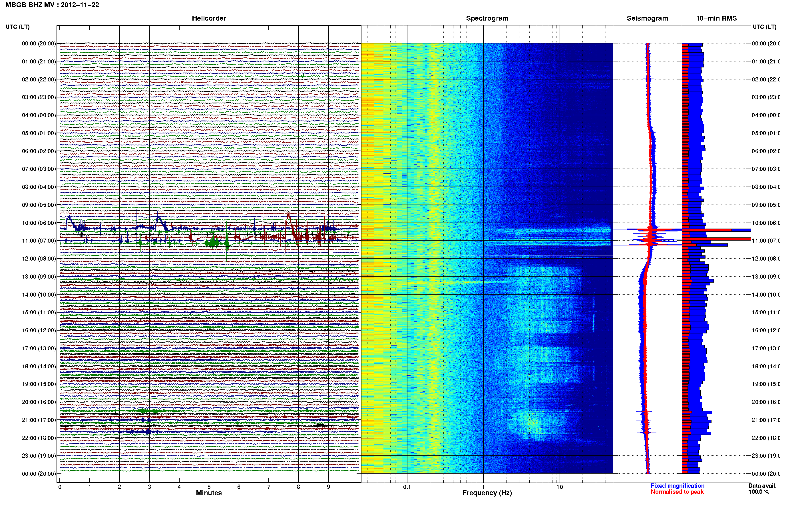This screenshot has height=508, width=812.
Task: Click the left UTC (LT) axis label
Action: click(x=18, y=27)
